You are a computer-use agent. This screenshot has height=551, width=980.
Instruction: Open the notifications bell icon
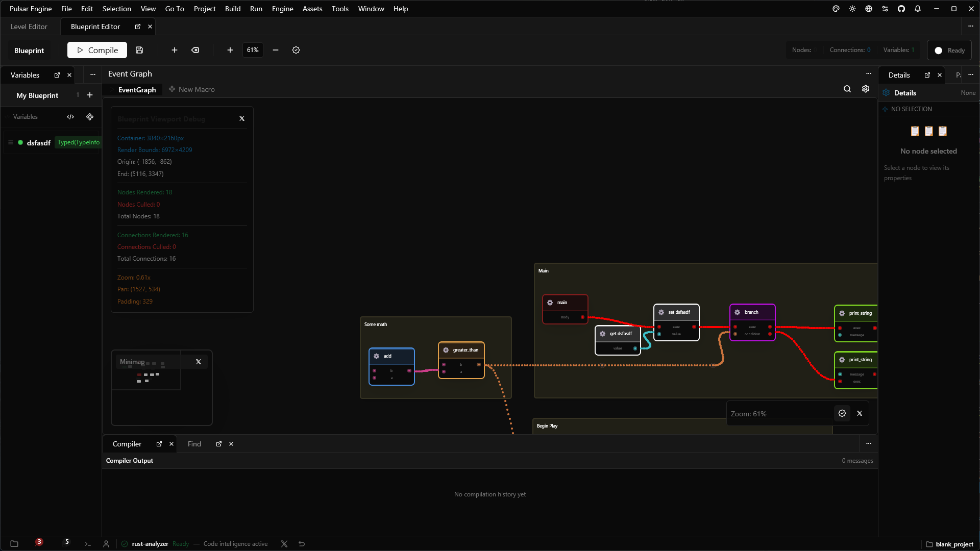917,9
